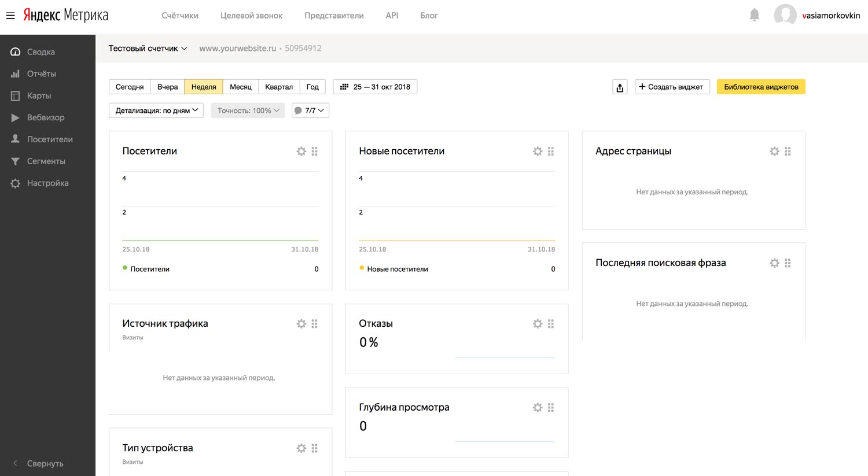
Task: Click the Посетители person icon in the sidebar
Action: pos(16,139)
